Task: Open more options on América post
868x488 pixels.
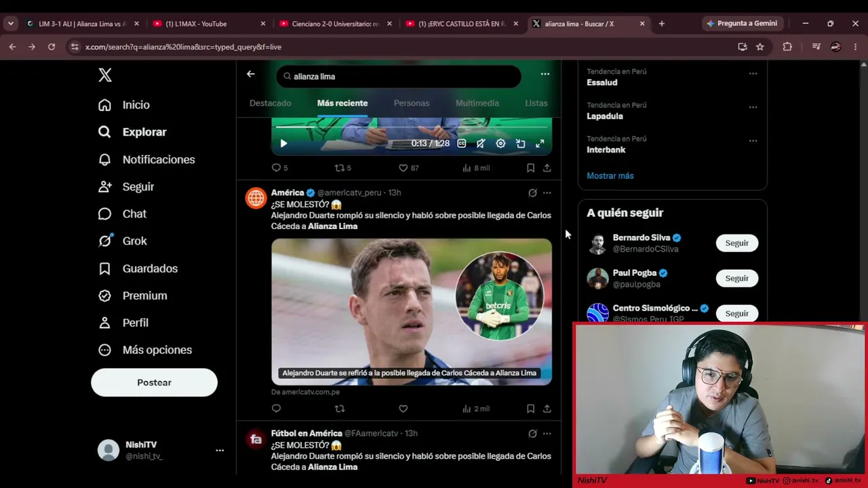Action: [x=547, y=192]
